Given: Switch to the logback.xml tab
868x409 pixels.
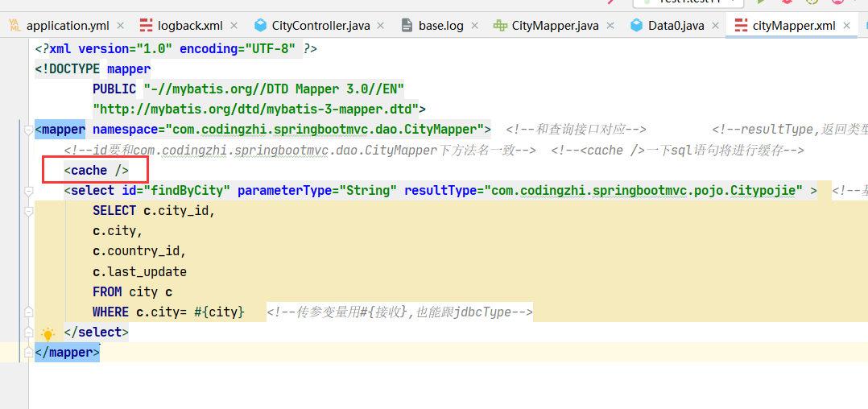Looking at the screenshot, I should pos(191,26).
